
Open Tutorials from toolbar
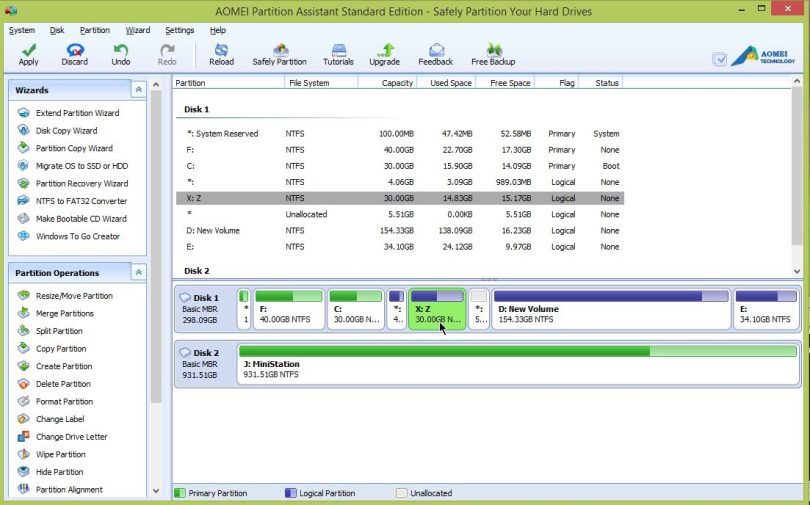[338, 55]
